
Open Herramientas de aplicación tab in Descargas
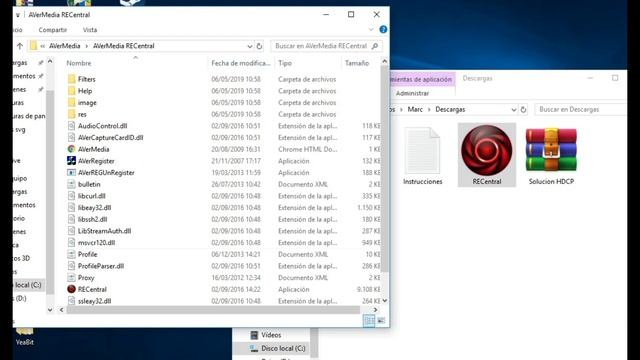tap(422, 79)
